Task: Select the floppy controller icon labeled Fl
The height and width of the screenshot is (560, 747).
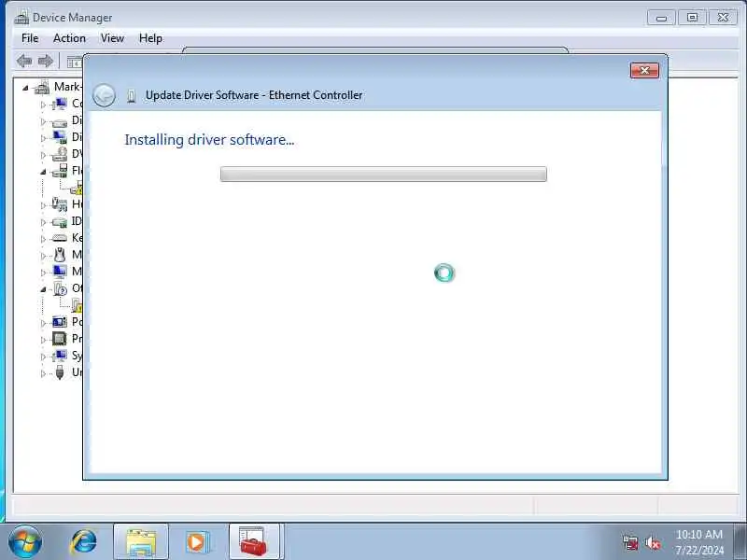Action: coord(60,171)
